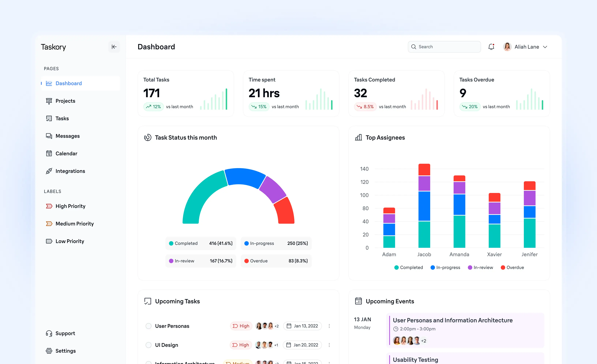Check off the UI Design task
597x364 pixels.
pos(149,345)
